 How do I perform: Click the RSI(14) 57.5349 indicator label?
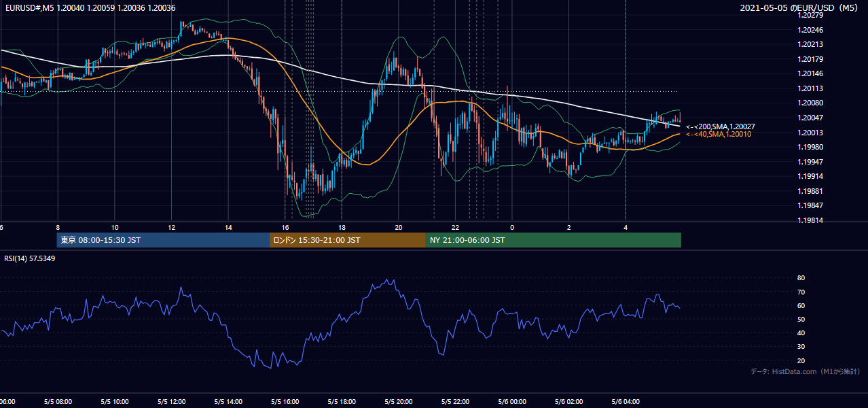coord(30,258)
